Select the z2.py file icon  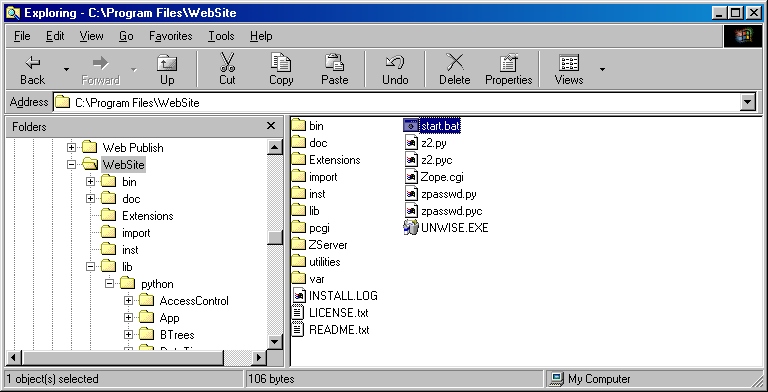411,143
